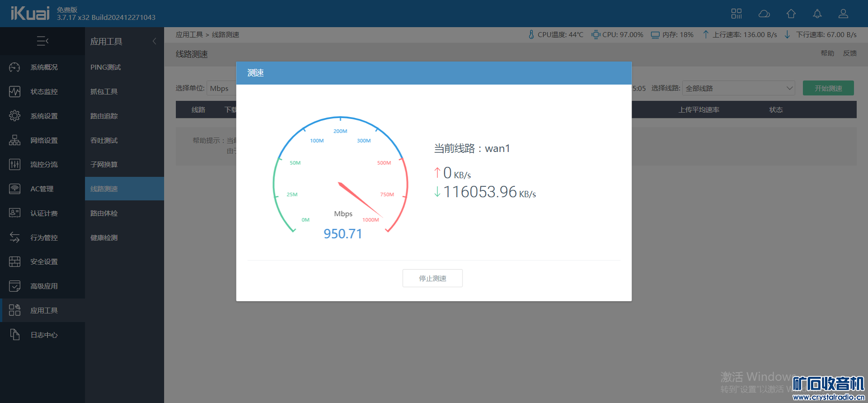
Task: Click 停止测速 button in dialog
Action: [x=433, y=278]
